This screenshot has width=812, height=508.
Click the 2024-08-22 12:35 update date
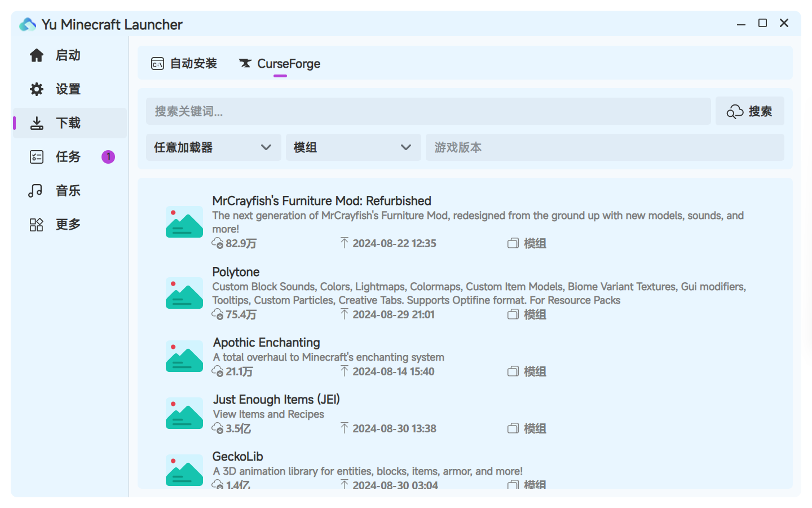(395, 243)
